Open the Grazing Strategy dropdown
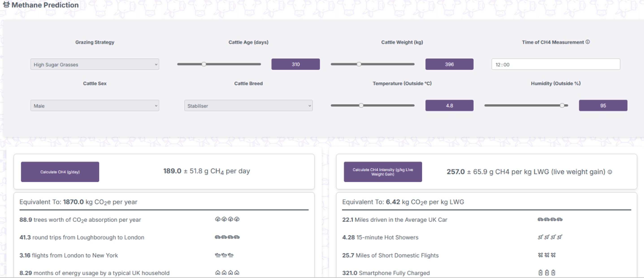The height and width of the screenshot is (278, 644). point(95,64)
